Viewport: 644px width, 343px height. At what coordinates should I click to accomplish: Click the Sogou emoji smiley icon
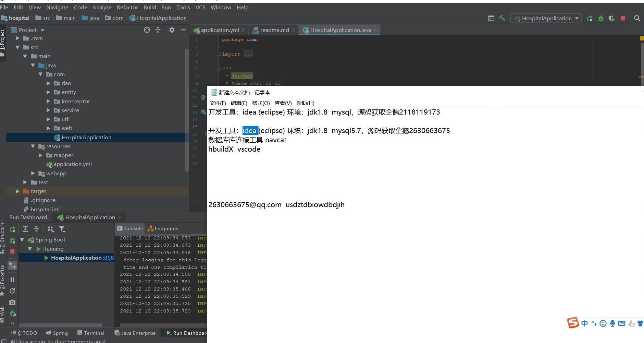click(603, 323)
